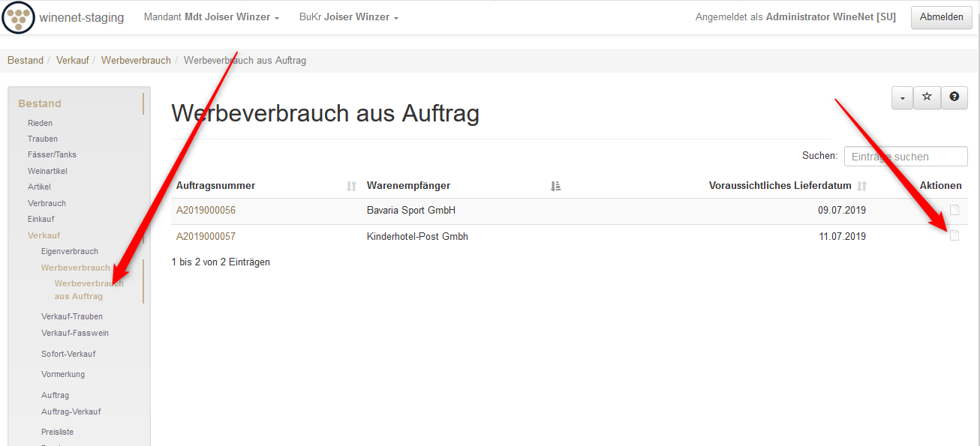Focus the Einträge suchen search field
This screenshot has height=446, width=980.
[905, 157]
